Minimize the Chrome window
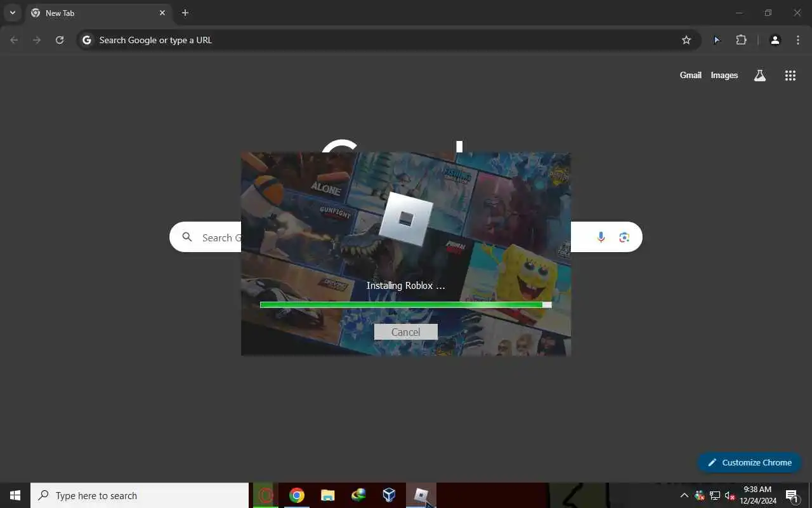This screenshot has height=508, width=812. 739,13
